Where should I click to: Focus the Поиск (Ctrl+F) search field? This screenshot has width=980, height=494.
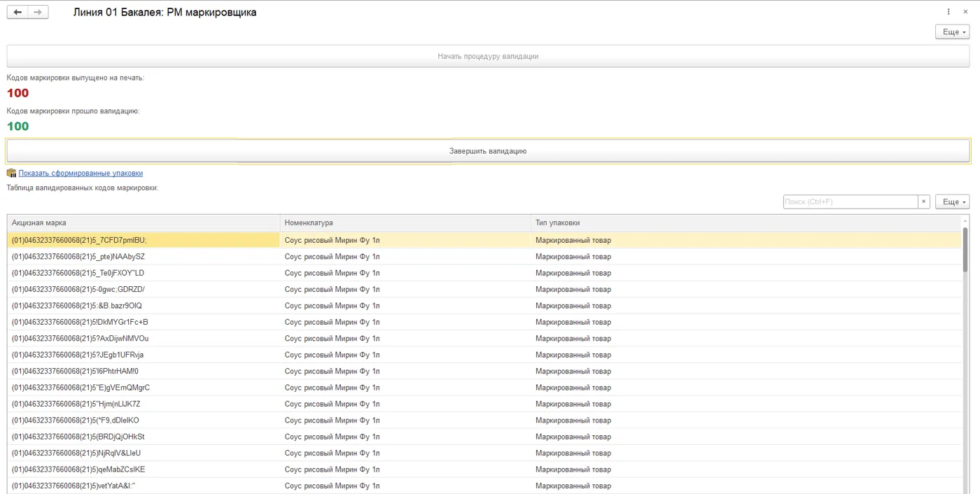pos(850,202)
